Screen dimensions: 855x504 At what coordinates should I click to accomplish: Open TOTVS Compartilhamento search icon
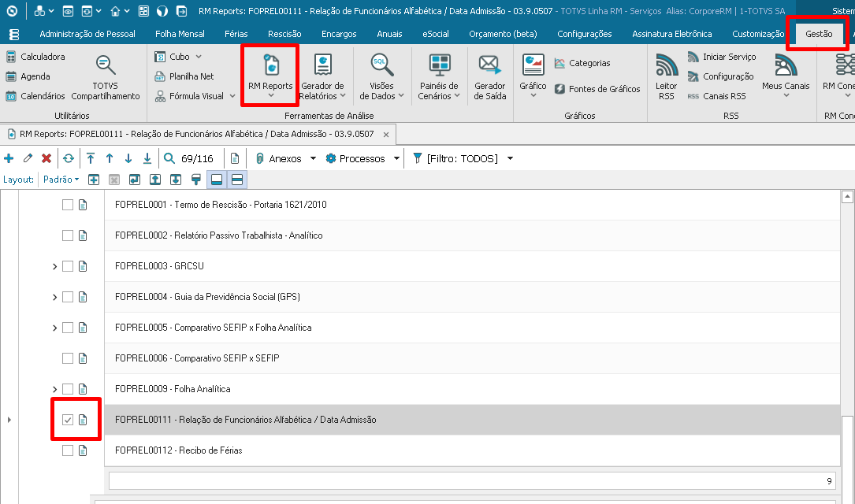coord(106,65)
